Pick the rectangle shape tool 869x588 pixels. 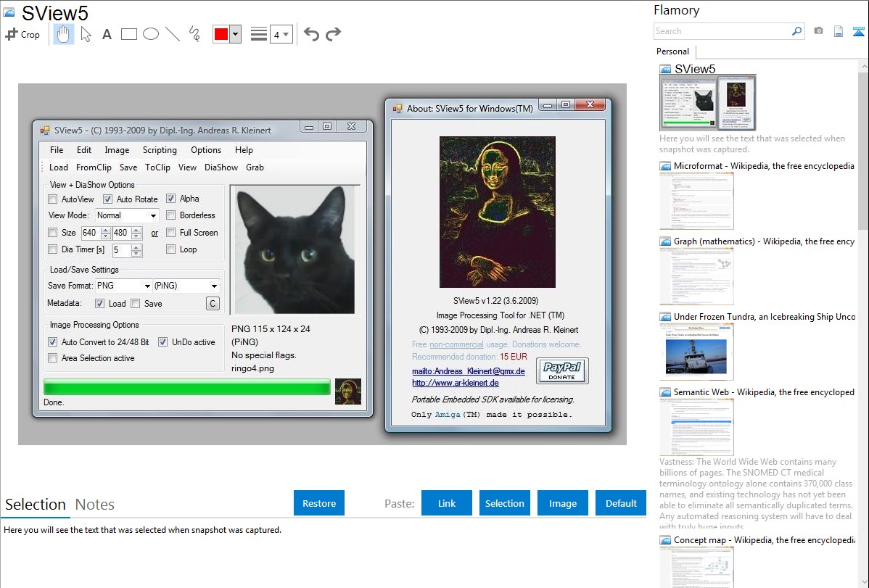click(129, 34)
